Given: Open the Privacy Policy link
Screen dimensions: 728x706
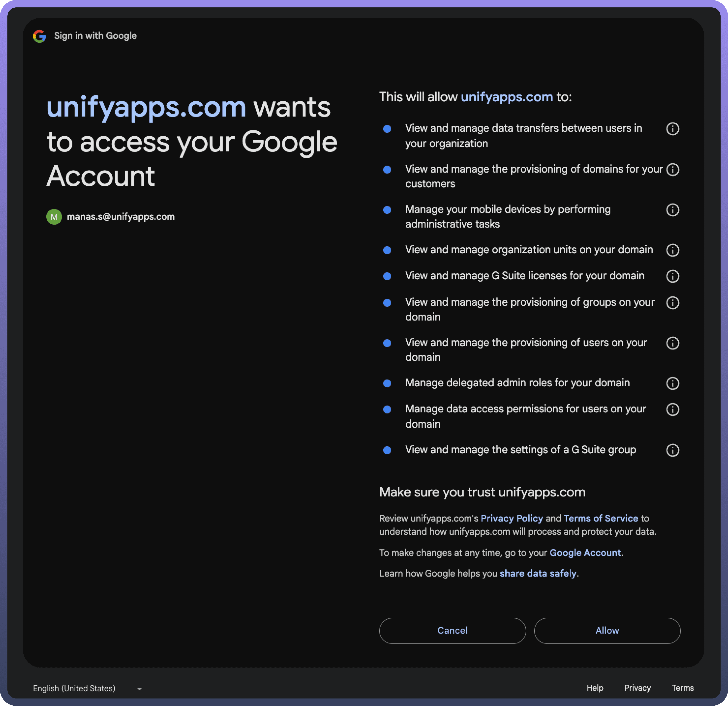Looking at the screenshot, I should pyautogui.click(x=511, y=518).
